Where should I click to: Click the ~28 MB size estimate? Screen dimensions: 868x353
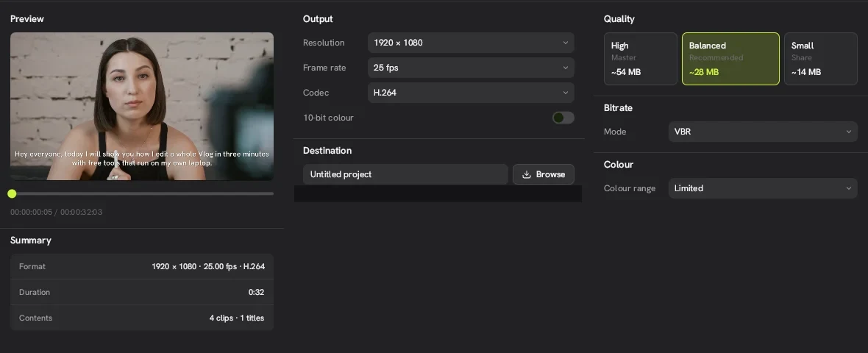pyautogui.click(x=703, y=72)
